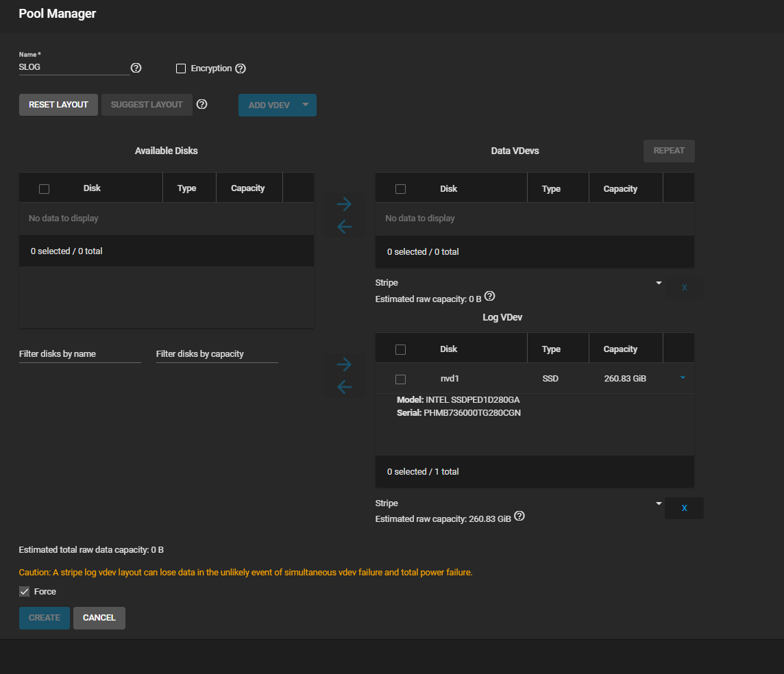This screenshot has width=784, height=674.
Task: Check the nvd1 disk row checkbox
Action: coord(400,379)
